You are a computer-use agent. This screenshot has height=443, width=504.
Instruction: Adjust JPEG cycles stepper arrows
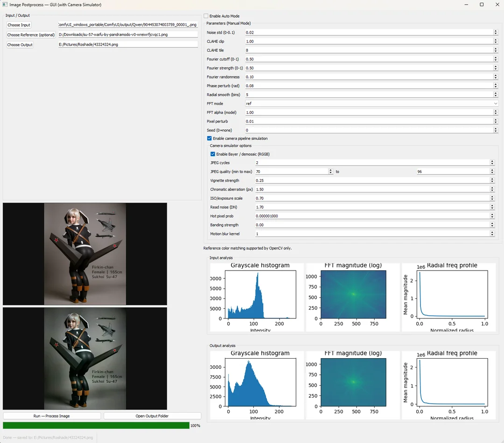tap(492, 163)
